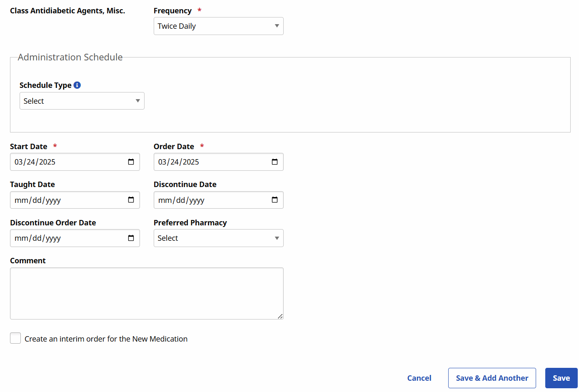Select the Class Antidiabetic Agents label
This screenshot has height=392, width=579.
[x=67, y=10]
